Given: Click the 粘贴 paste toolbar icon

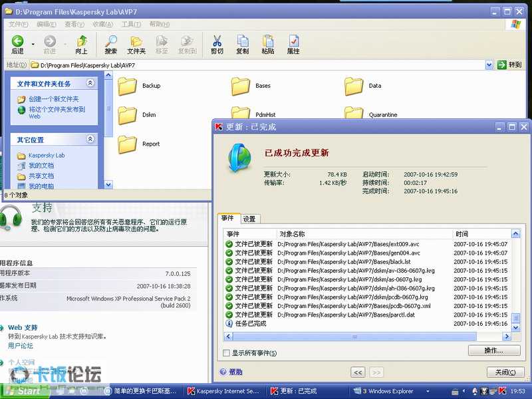Looking at the screenshot, I should (268, 45).
